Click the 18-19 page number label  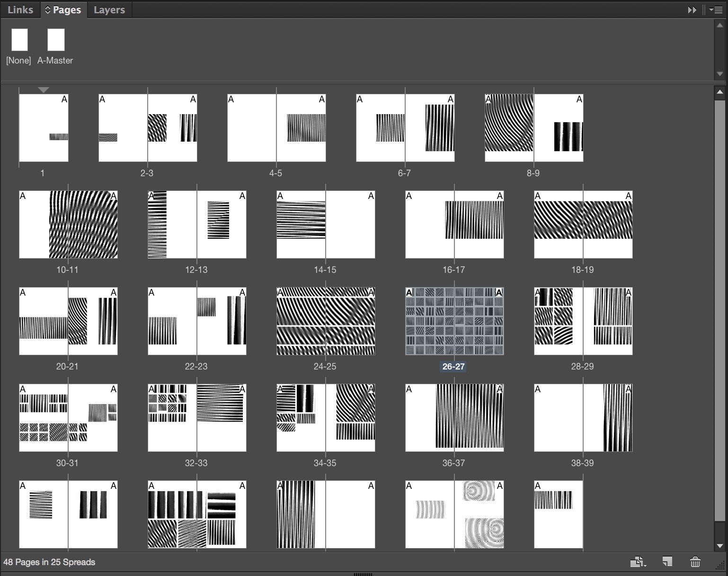pyautogui.click(x=582, y=270)
